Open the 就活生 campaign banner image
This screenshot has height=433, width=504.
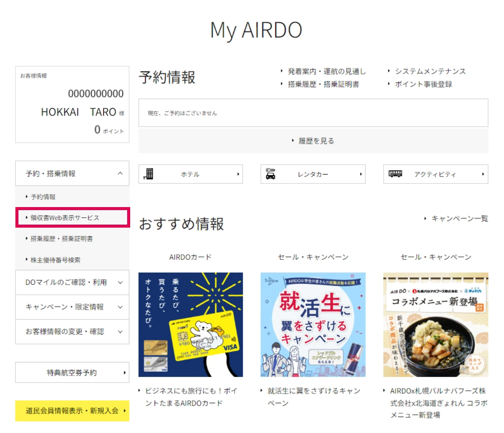click(x=313, y=324)
